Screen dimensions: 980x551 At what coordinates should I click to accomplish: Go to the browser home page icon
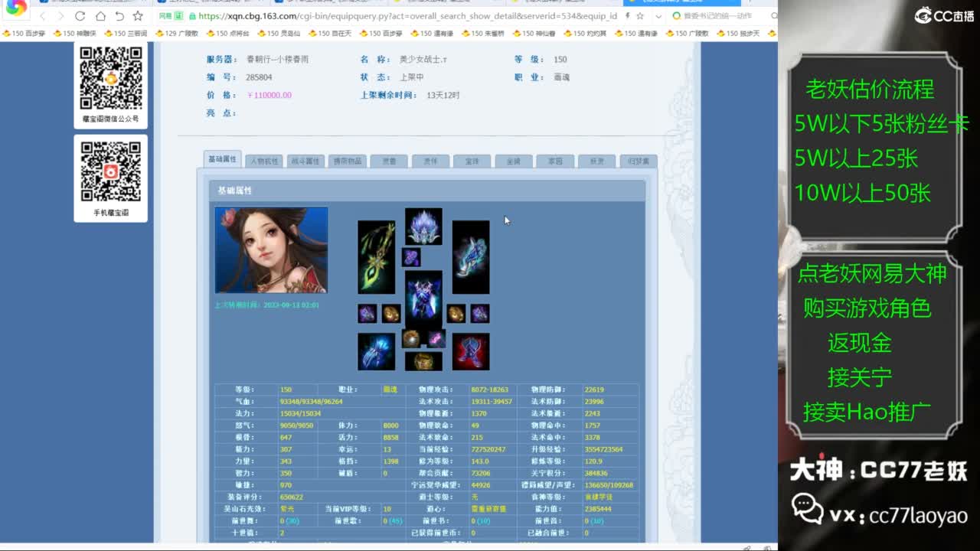[x=100, y=16]
